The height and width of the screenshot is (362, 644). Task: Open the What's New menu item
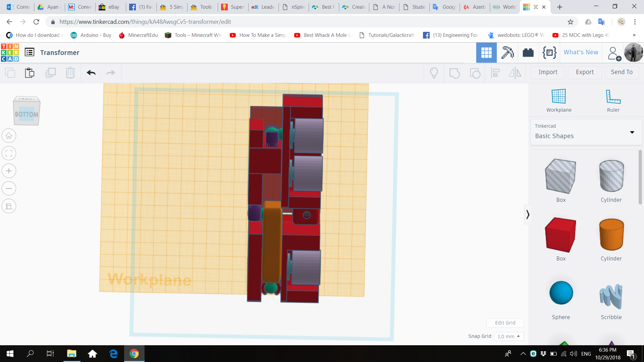[581, 52]
